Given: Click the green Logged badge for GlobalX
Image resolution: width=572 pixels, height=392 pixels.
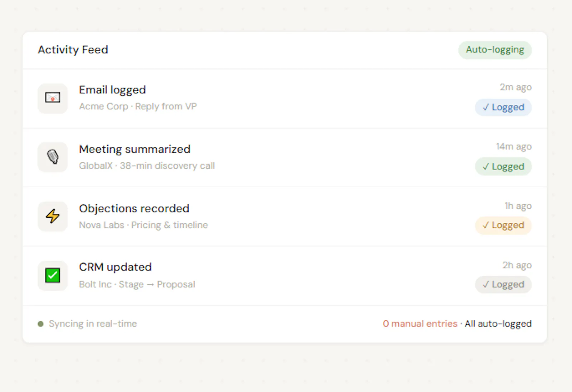Looking at the screenshot, I should pyautogui.click(x=503, y=167).
